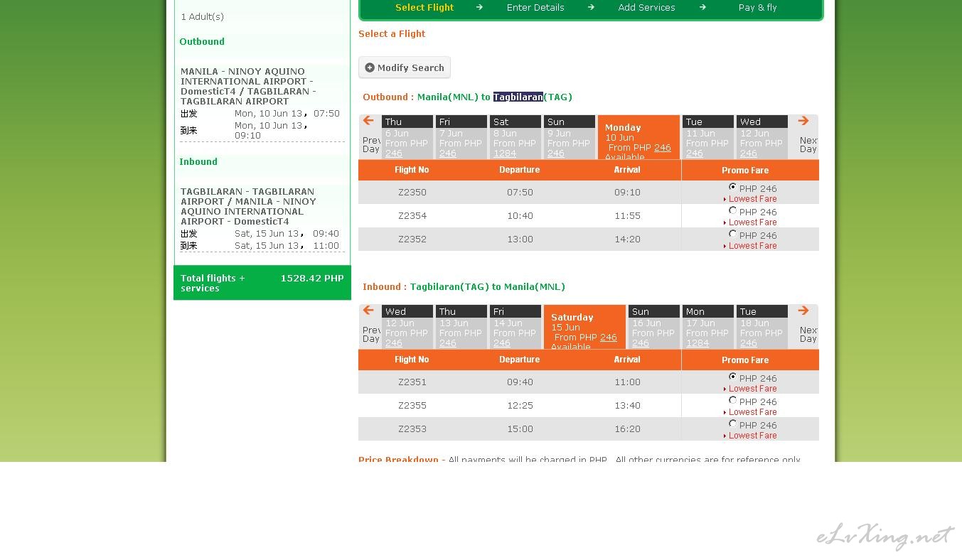The height and width of the screenshot is (560, 962).
Task: Choose outbound Wed 12 Jun date tab
Action: click(x=762, y=137)
